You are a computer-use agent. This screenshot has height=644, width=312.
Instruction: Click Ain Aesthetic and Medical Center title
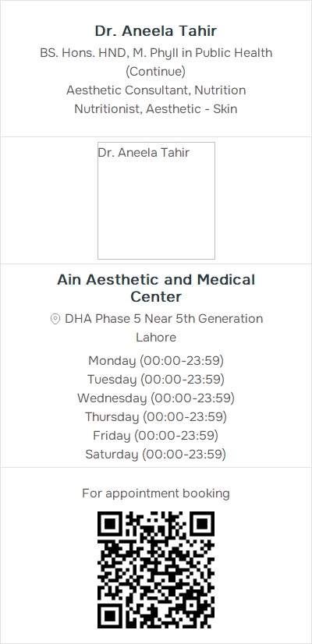156,288
